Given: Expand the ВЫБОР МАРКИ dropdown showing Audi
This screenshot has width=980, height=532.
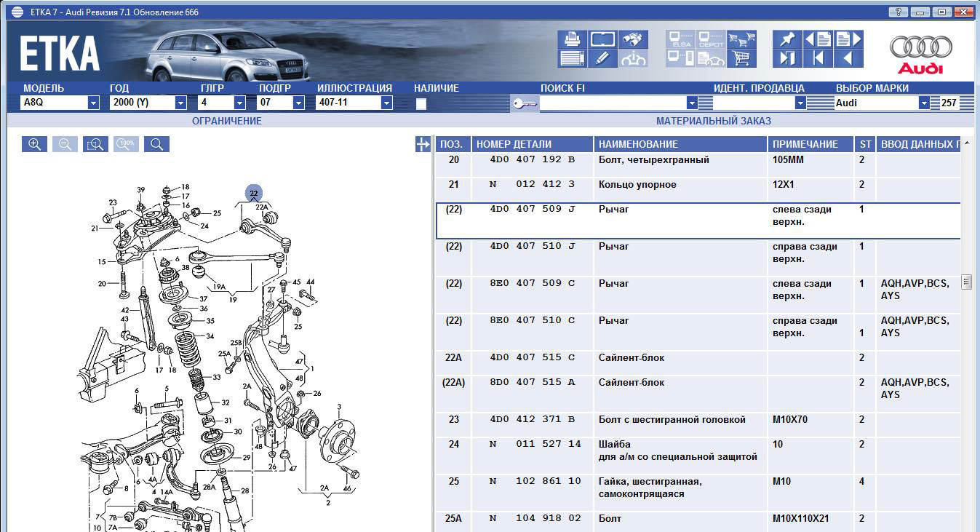Looking at the screenshot, I should point(924,103).
